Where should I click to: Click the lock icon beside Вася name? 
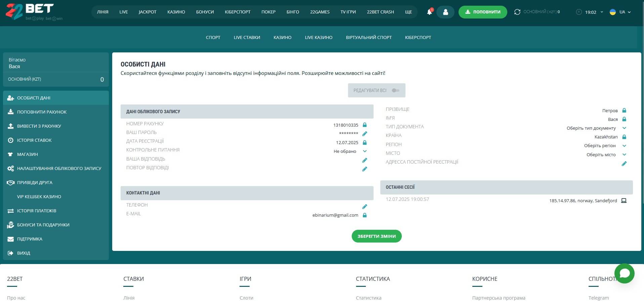pos(624,119)
